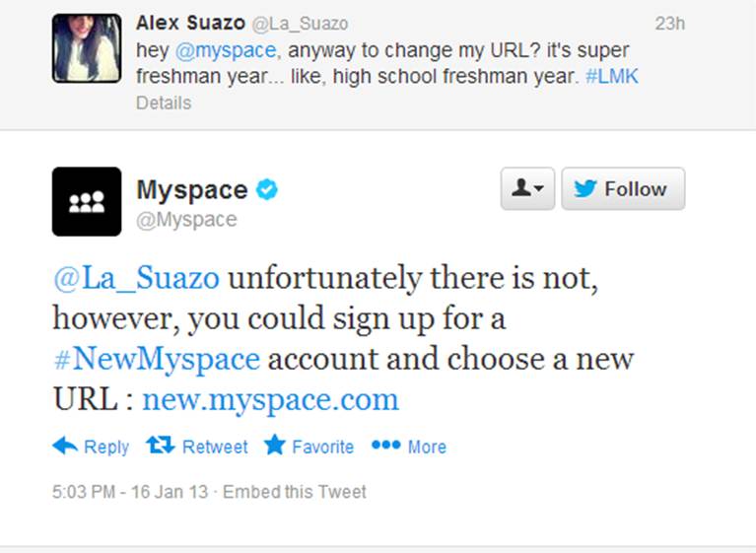Screen dimensions: 756x553
Task: Click the Reply arrow icon
Action: click(65, 446)
